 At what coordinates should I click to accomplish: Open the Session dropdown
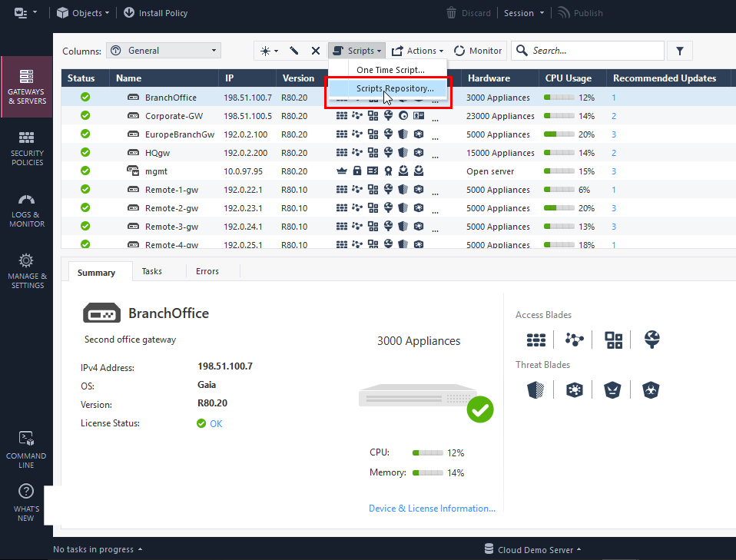tap(524, 13)
